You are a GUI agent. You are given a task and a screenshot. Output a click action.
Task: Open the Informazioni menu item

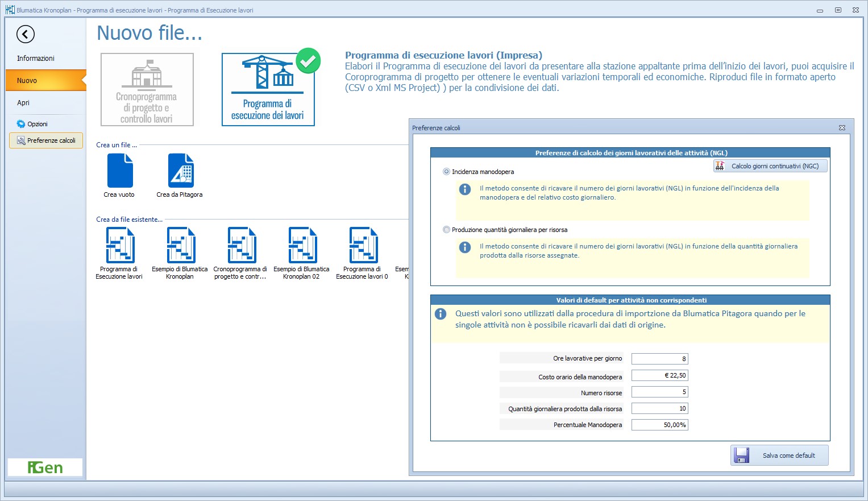(36, 59)
